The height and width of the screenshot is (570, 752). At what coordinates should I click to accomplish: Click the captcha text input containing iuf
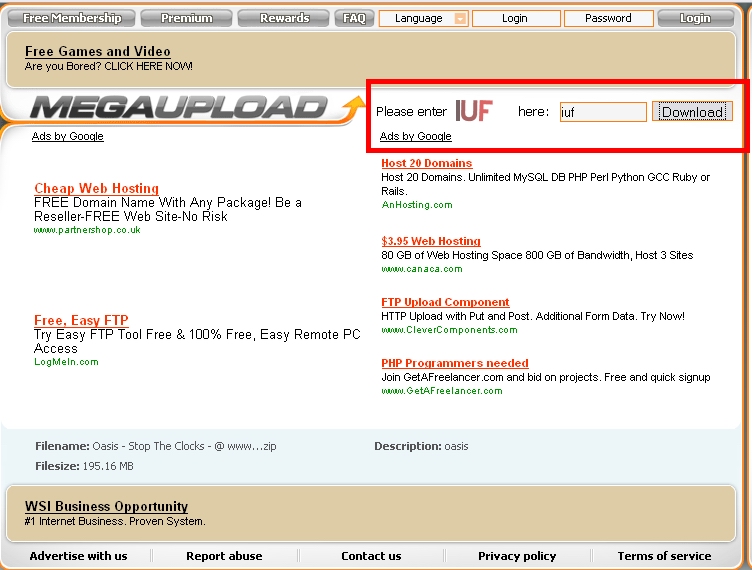point(603,112)
